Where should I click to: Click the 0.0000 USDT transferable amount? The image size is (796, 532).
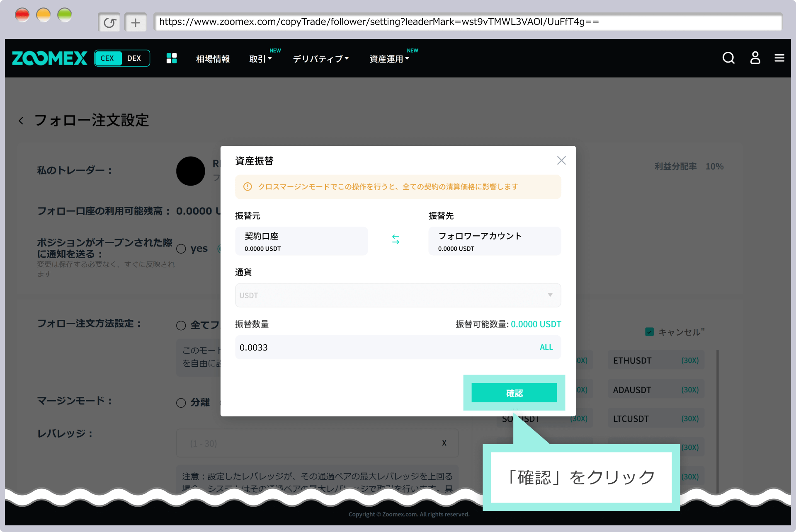click(536, 324)
